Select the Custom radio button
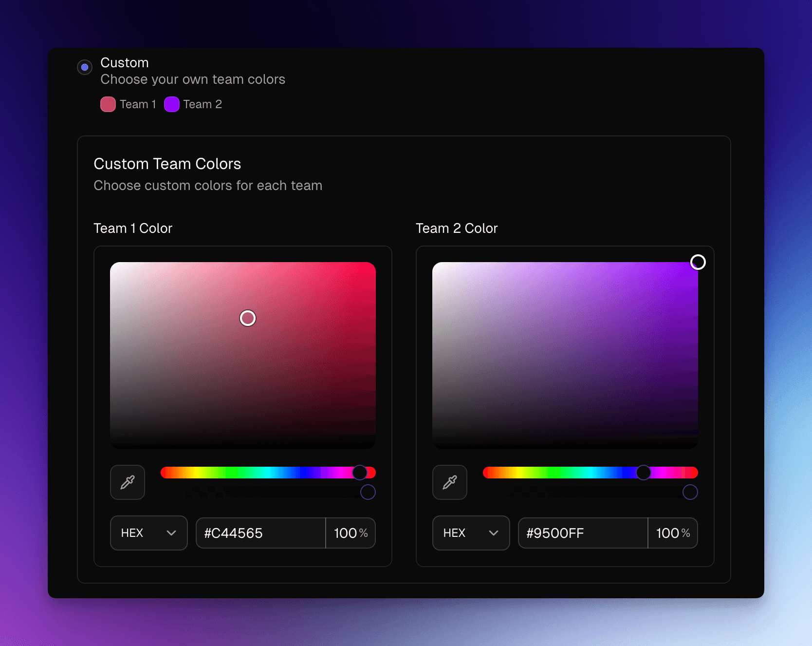 pos(84,67)
